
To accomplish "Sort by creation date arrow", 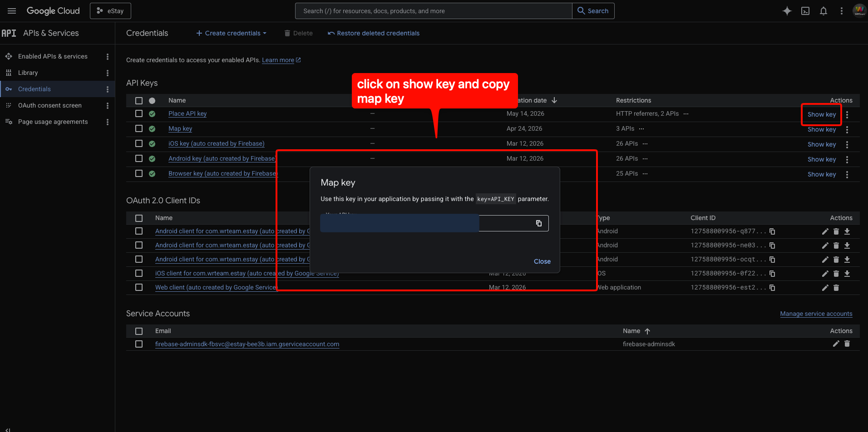I will click(x=554, y=100).
